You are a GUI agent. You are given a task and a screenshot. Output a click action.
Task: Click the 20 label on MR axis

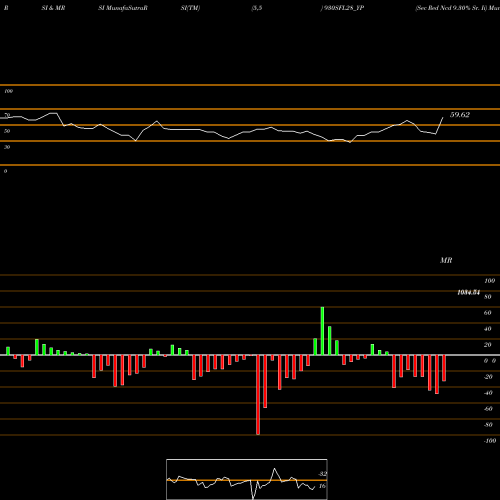488,345
